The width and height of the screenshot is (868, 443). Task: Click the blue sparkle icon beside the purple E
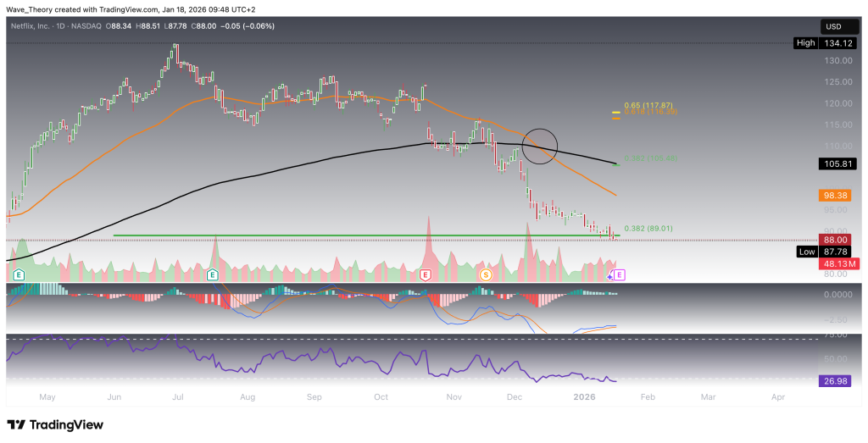tap(610, 275)
